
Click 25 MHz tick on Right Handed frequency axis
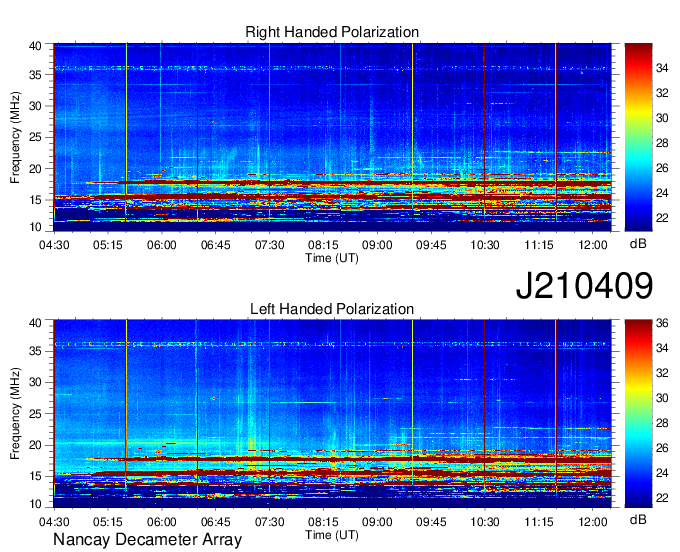pos(35,137)
